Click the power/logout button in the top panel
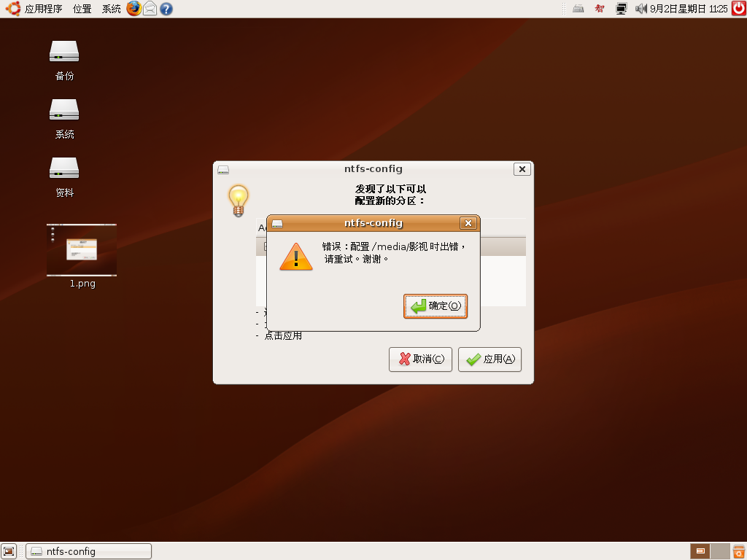Screen dimensions: 747x560 tap(739, 9)
